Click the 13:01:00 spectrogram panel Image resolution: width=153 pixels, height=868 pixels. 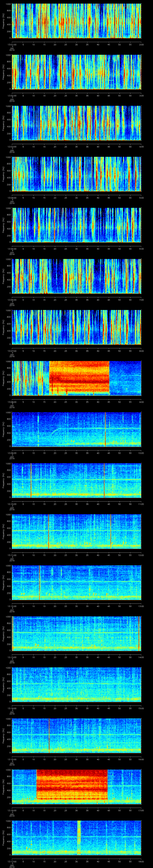pos(77,21)
